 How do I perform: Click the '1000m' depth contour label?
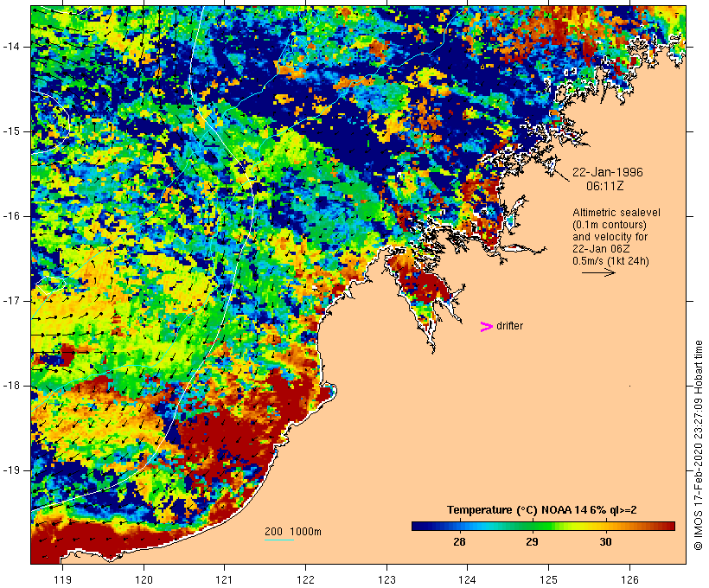[305, 532]
